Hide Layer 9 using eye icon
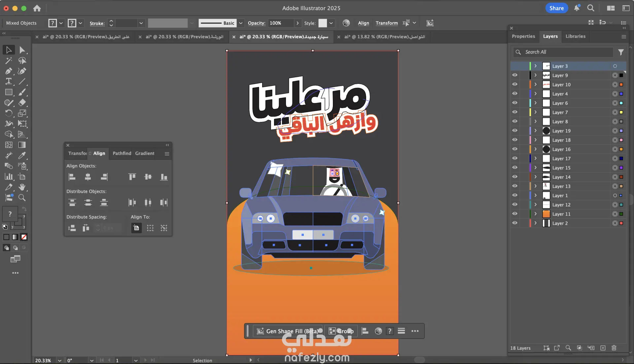This screenshot has width=634, height=364. point(515,75)
